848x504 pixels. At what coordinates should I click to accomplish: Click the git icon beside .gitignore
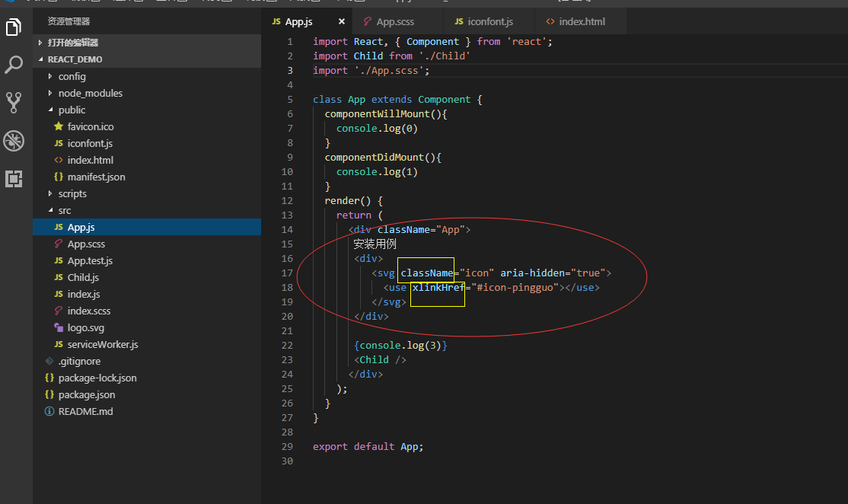pos(49,361)
